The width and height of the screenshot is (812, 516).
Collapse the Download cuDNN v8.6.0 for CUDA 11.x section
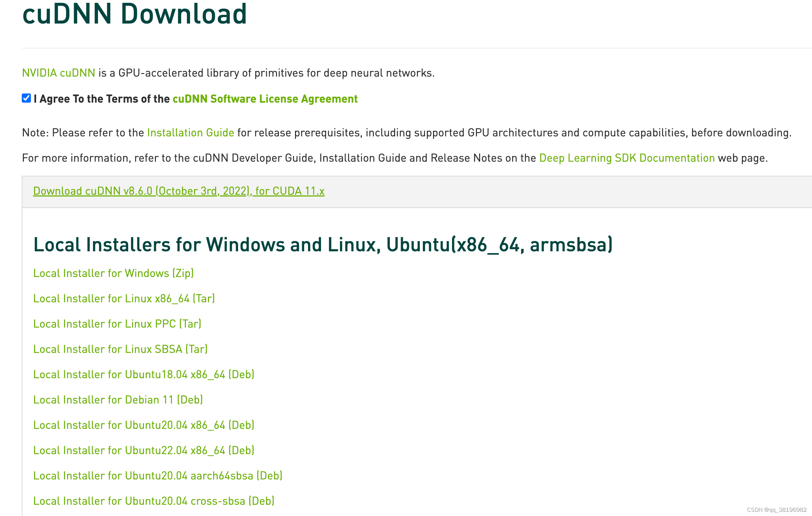click(179, 191)
